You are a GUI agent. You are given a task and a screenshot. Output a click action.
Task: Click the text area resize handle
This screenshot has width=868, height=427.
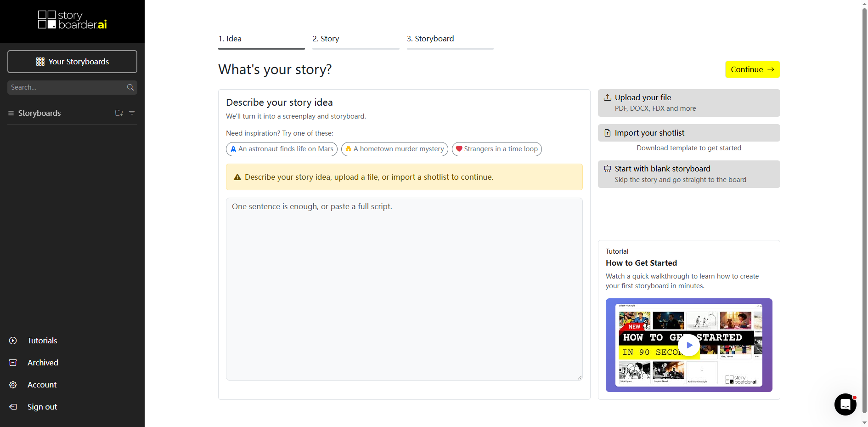[580, 377]
